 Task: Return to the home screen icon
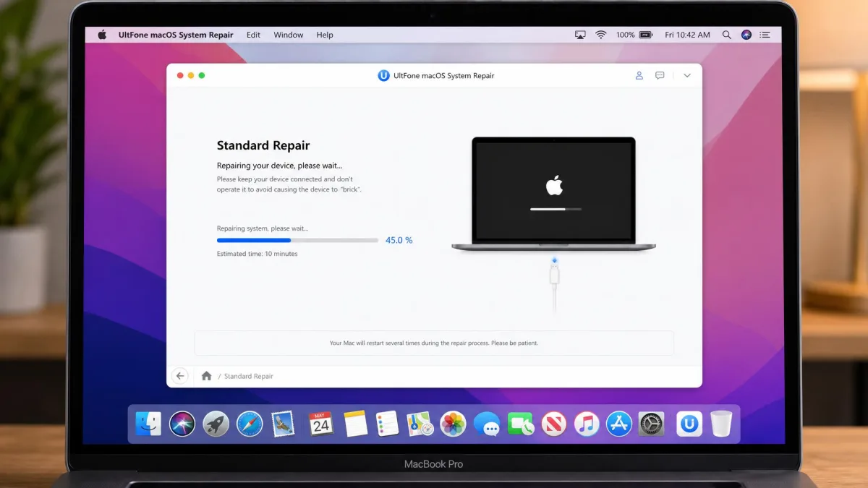pos(206,376)
